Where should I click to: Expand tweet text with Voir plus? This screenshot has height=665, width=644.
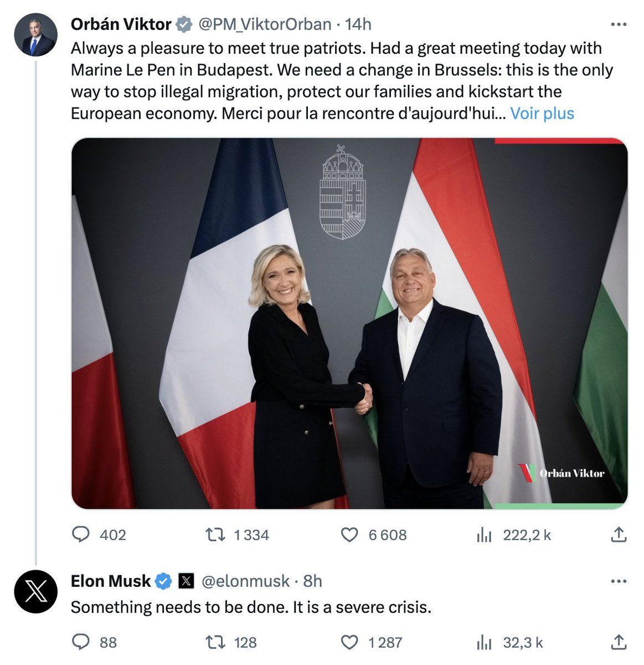click(542, 114)
